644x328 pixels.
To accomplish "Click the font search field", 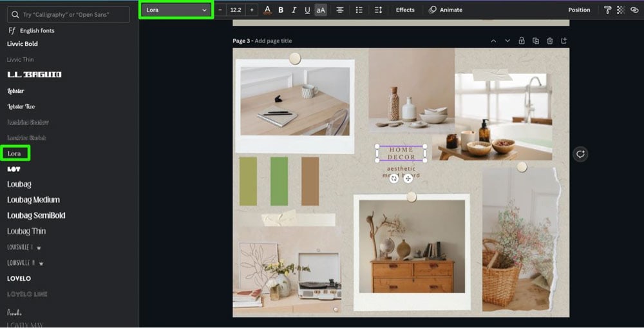I will click(x=69, y=14).
